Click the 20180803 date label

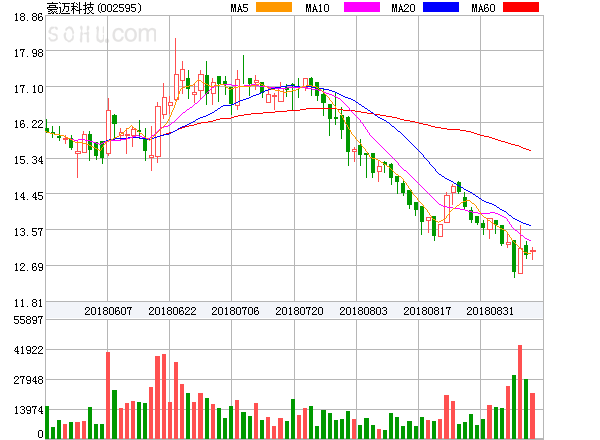(363, 311)
